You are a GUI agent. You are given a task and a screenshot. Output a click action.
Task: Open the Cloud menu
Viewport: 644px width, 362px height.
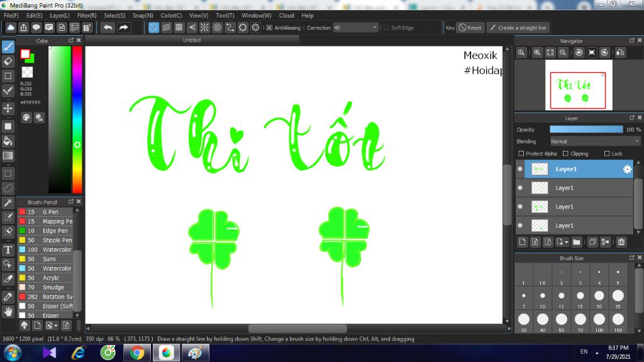point(286,16)
